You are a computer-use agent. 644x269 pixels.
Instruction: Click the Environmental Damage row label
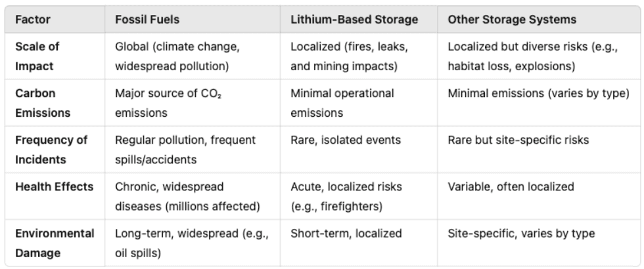55,243
